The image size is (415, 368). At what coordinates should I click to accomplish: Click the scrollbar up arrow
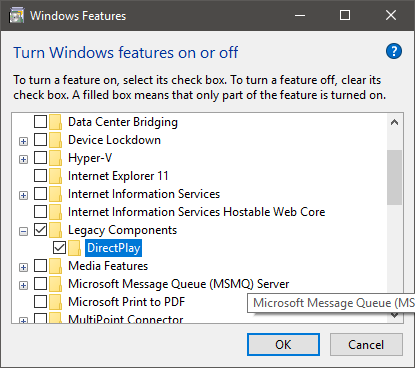pyautogui.click(x=395, y=122)
